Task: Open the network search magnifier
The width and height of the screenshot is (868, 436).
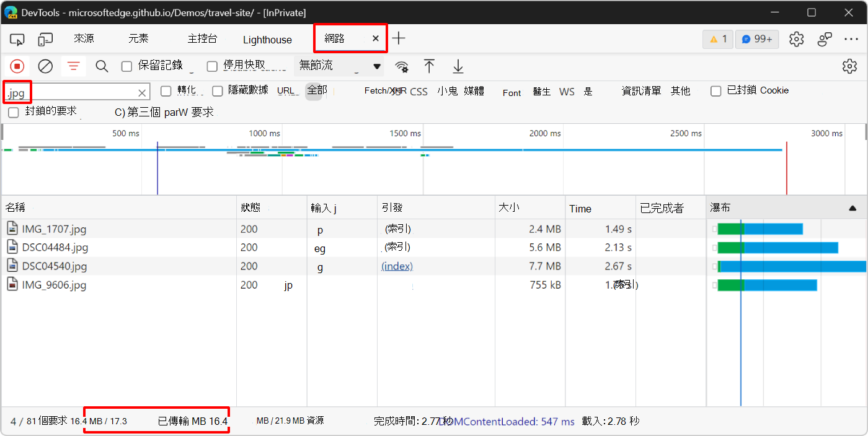Action: (x=102, y=66)
